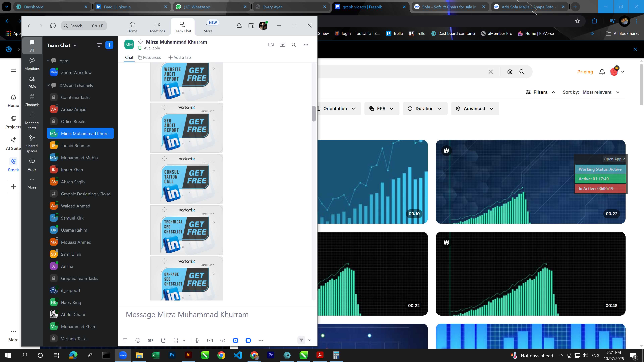Switch to Zoom Meetings tab
Screen dimensions: 644x362
(157, 27)
